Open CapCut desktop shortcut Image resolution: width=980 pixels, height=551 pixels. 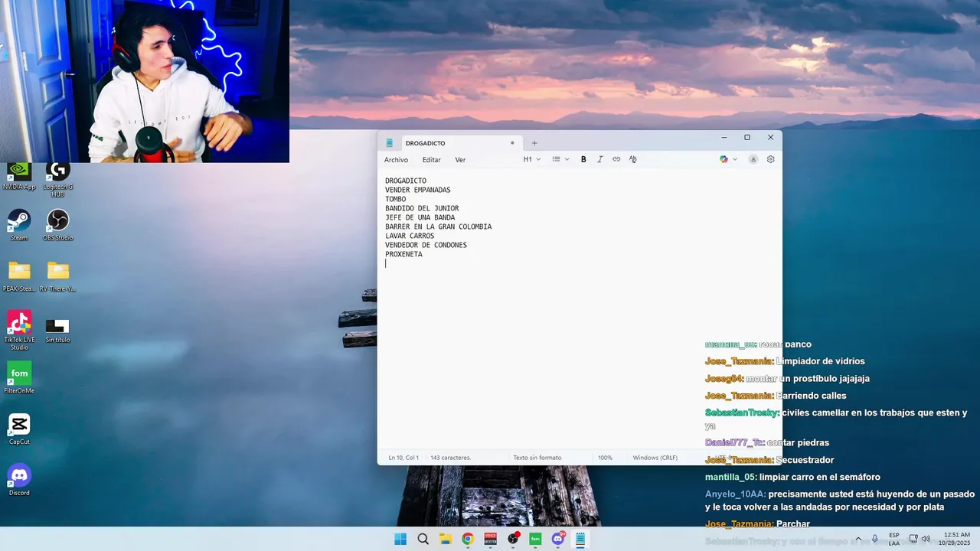coord(19,429)
